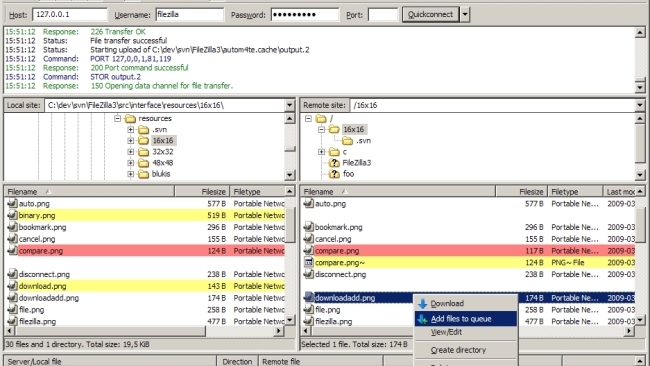Select the remote cancel.png filename
650x366 pixels.
pyautogui.click(x=333, y=239)
